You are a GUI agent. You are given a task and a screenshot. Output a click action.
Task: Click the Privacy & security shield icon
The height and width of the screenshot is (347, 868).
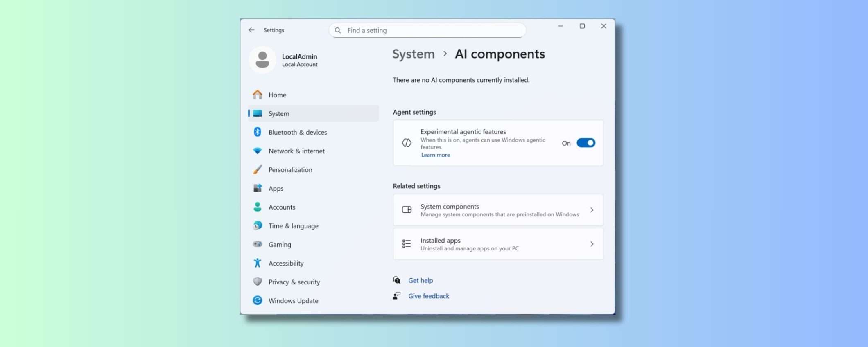[x=257, y=282]
